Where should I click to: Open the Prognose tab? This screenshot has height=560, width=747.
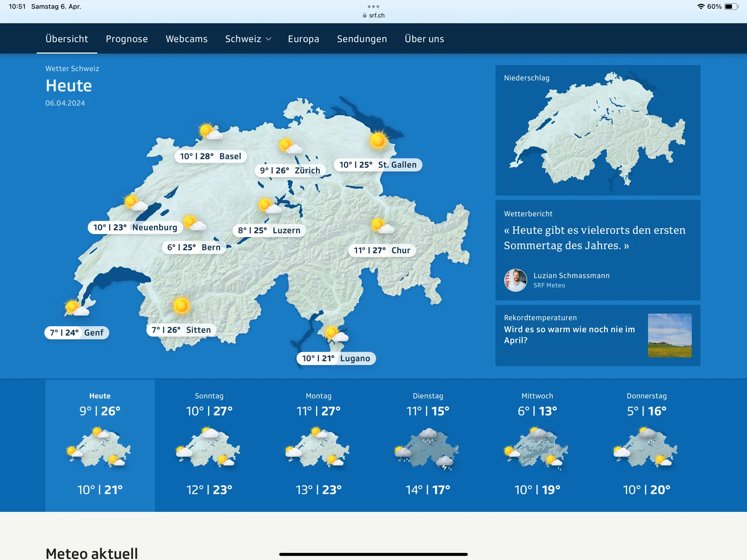pyautogui.click(x=127, y=39)
